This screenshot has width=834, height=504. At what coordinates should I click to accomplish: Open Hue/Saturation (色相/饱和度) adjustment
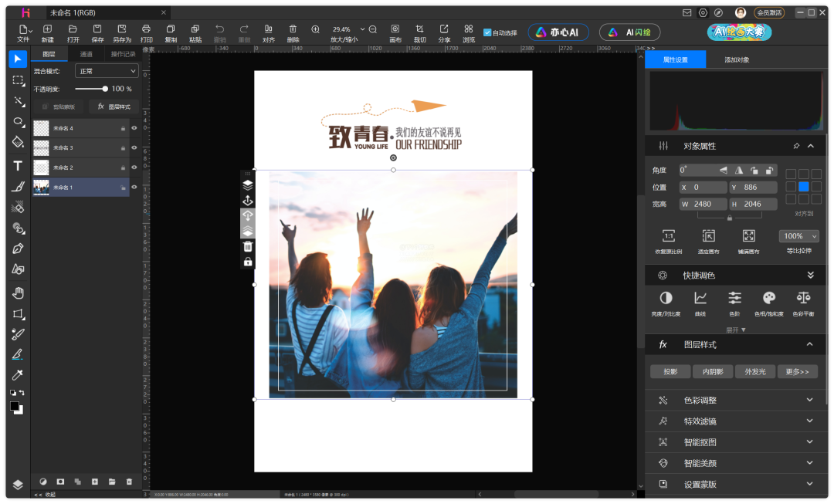[x=768, y=302]
